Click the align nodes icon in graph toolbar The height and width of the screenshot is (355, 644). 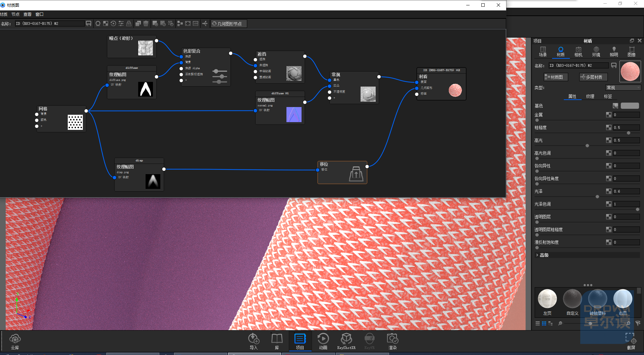click(x=180, y=23)
